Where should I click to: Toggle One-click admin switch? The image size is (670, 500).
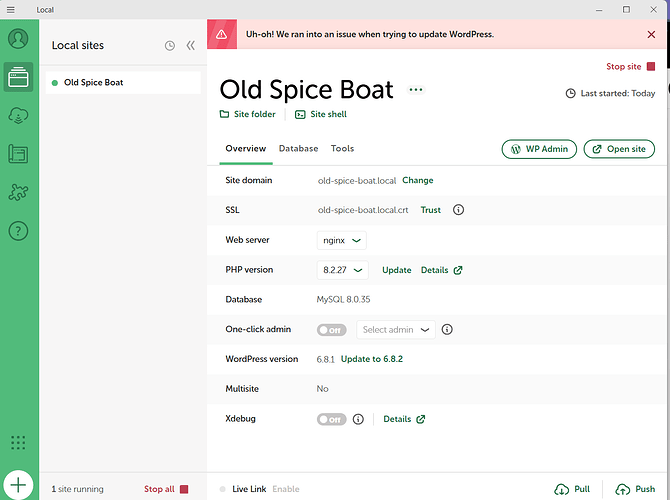tap(332, 330)
